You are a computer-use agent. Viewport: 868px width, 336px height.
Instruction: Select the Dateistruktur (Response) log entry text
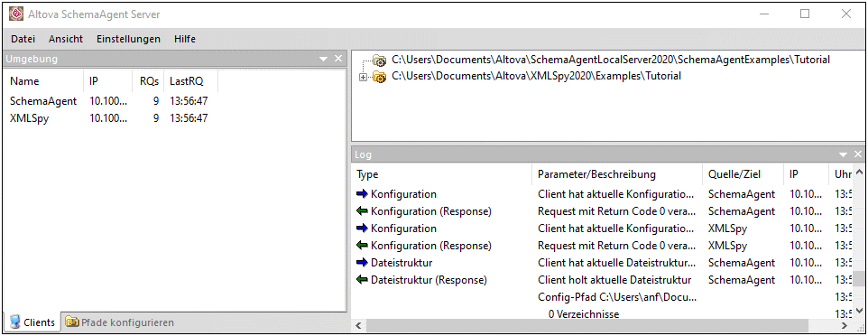429,280
